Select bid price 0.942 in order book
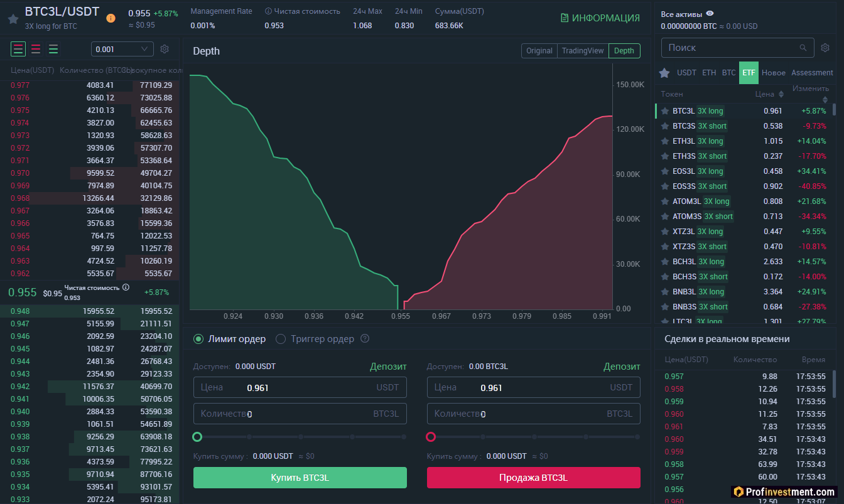Viewport: 844px width, 504px height. (20, 387)
